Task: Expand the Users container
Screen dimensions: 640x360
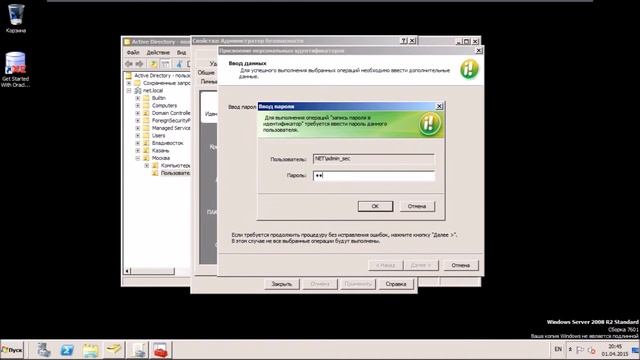Action: (x=138, y=136)
